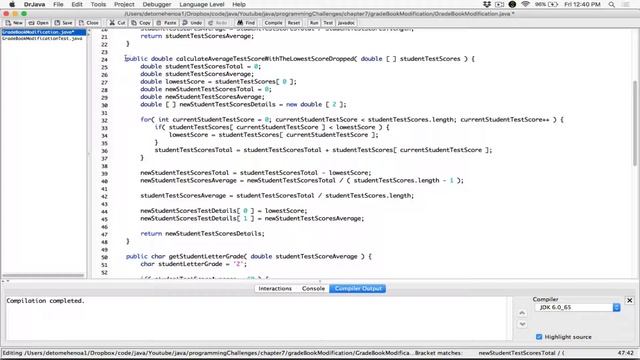The width and height of the screenshot is (640, 360).
Task: Click the editor vertical scrollbar
Action: point(635,122)
